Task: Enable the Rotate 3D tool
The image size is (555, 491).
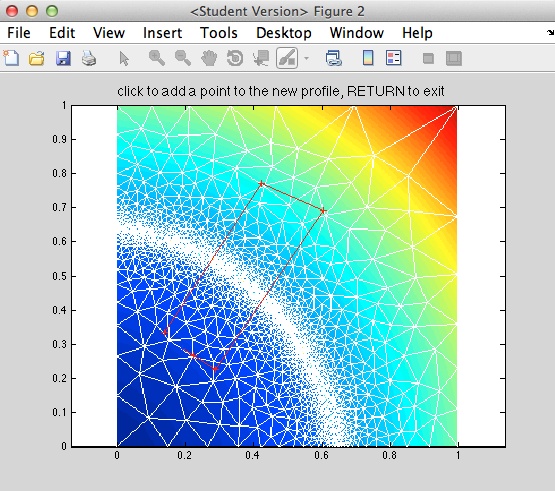Action: 235,58
